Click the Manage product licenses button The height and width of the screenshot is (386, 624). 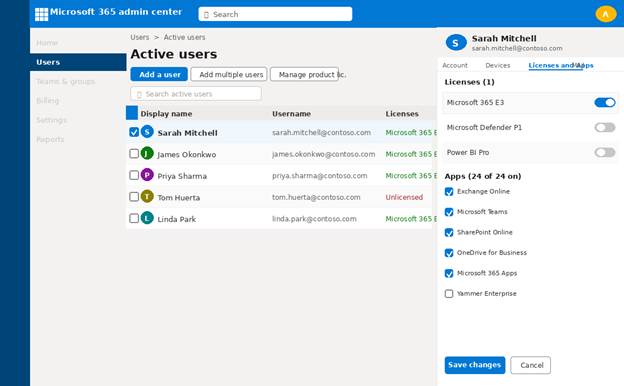304,74
